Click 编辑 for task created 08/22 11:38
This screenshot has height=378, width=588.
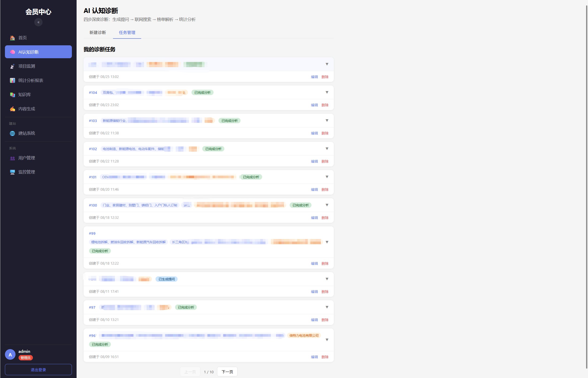[x=314, y=133]
